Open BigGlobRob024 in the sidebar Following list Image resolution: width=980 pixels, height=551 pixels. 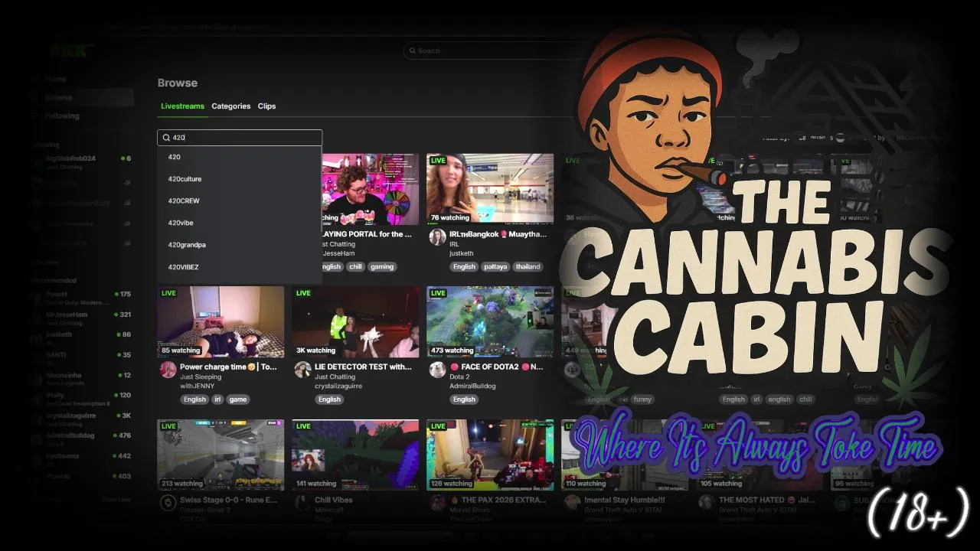(x=83, y=162)
